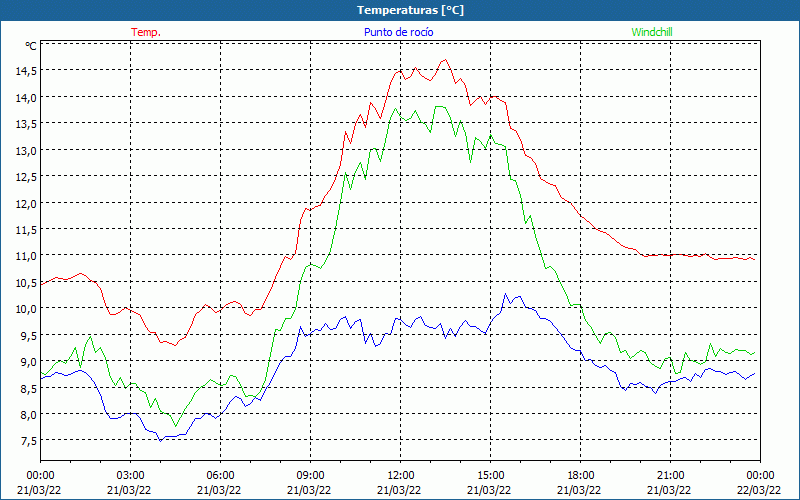This screenshot has width=800, height=500.
Task: Click the 9,5 y-axis value
Action: pyautogui.click(x=29, y=335)
